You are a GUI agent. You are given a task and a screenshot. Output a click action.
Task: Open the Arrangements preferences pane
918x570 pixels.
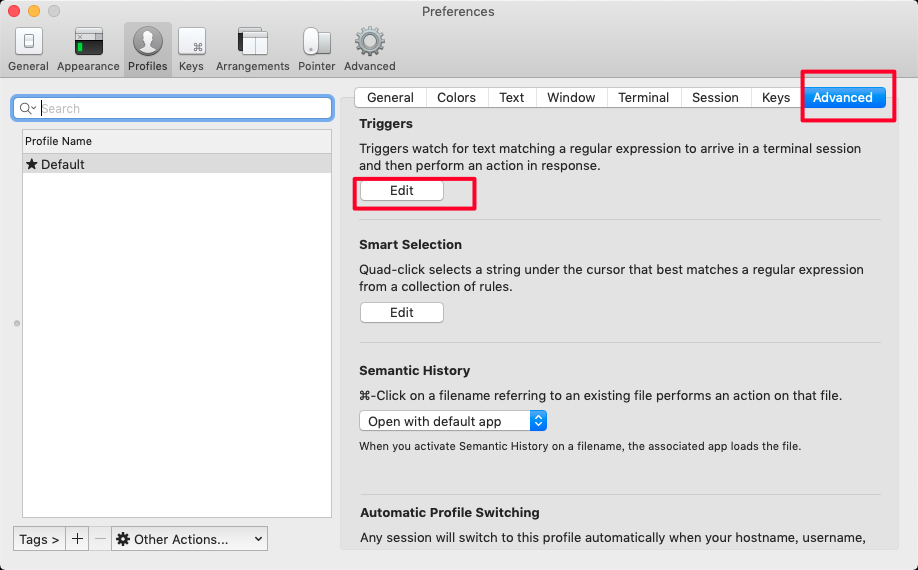[x=252, y=50]
